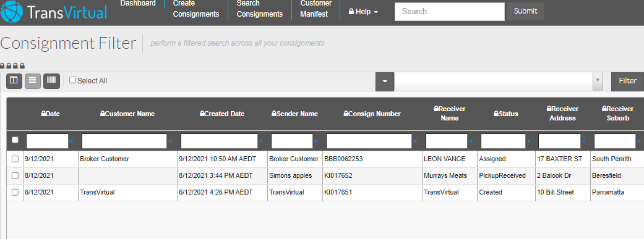Tick the Select All checkbox
This screenshot has width=644, height=239.
point(73,80)
